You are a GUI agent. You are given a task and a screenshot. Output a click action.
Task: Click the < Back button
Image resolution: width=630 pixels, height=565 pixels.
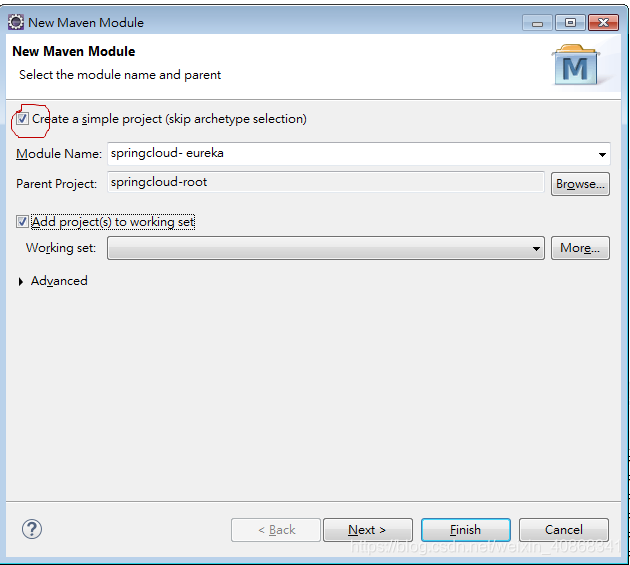click(276, 530)
